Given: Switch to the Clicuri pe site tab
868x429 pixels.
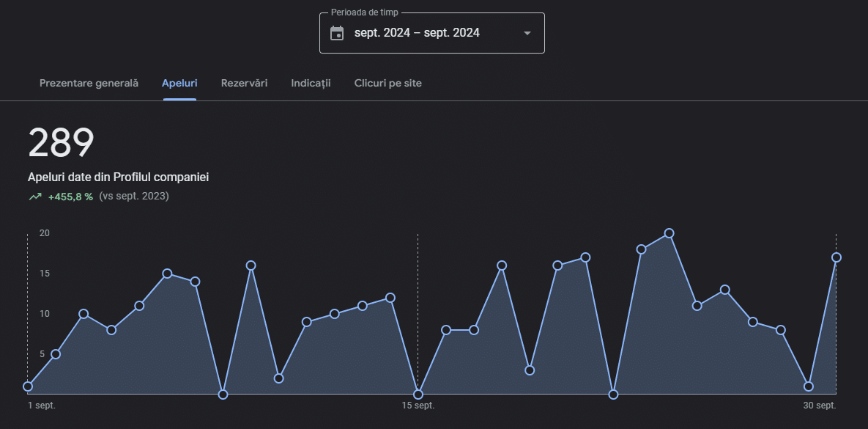Looking at the screenshot, I should tap(387, 84).
